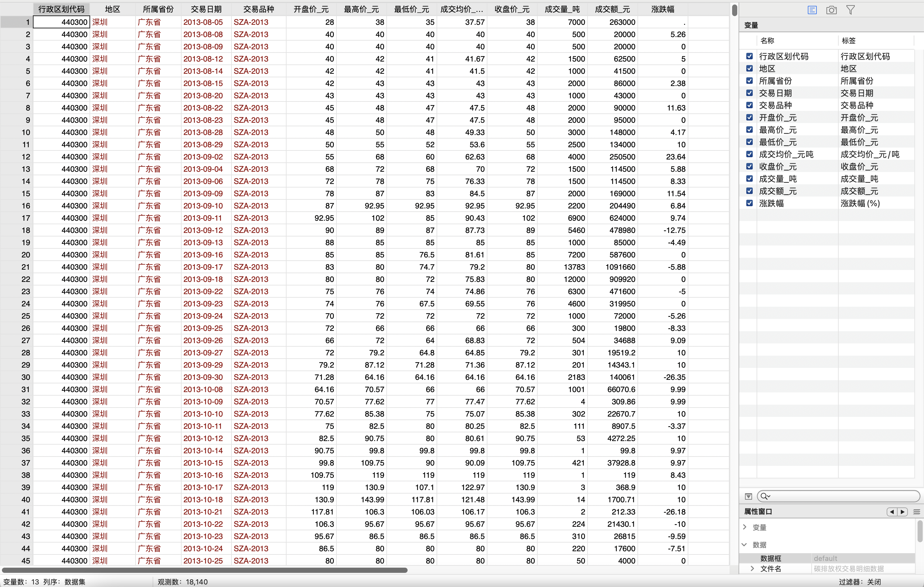Click the 交易日期 column header

(206, 9)
